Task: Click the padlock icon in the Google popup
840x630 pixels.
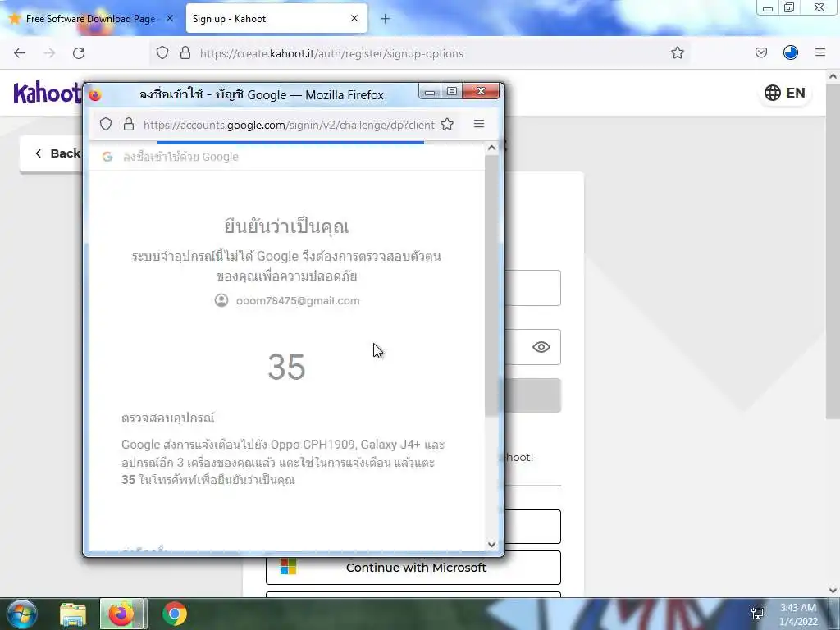Action: [x=129, y=125]
